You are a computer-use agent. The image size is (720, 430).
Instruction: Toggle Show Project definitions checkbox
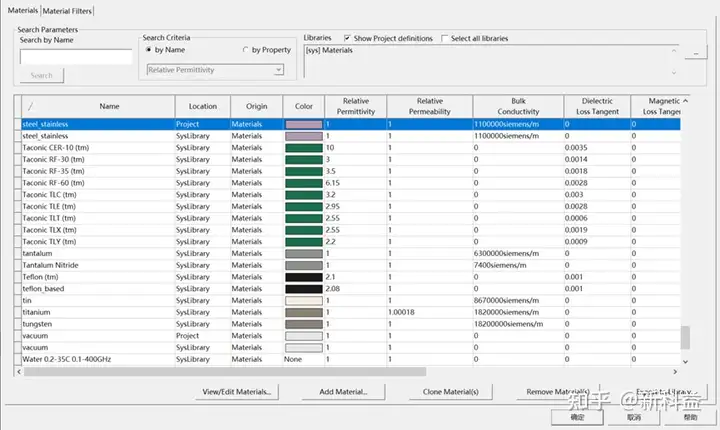click(x=347, y=38)
